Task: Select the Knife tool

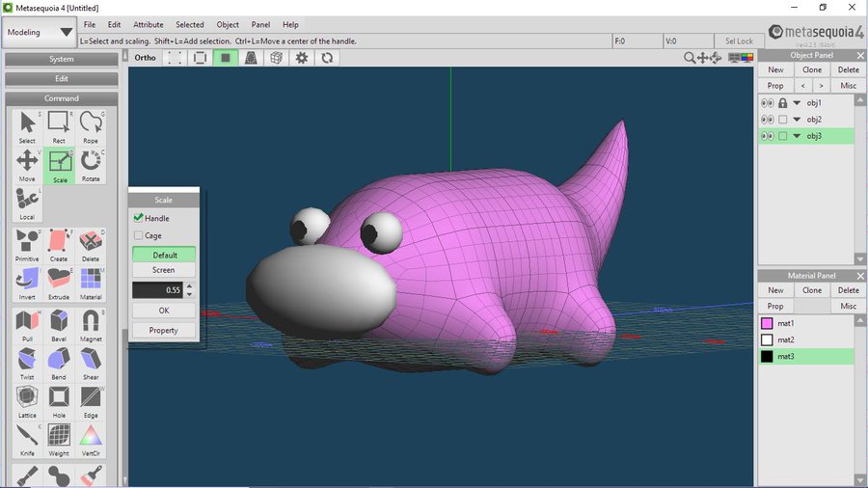Action: point(27,440)
